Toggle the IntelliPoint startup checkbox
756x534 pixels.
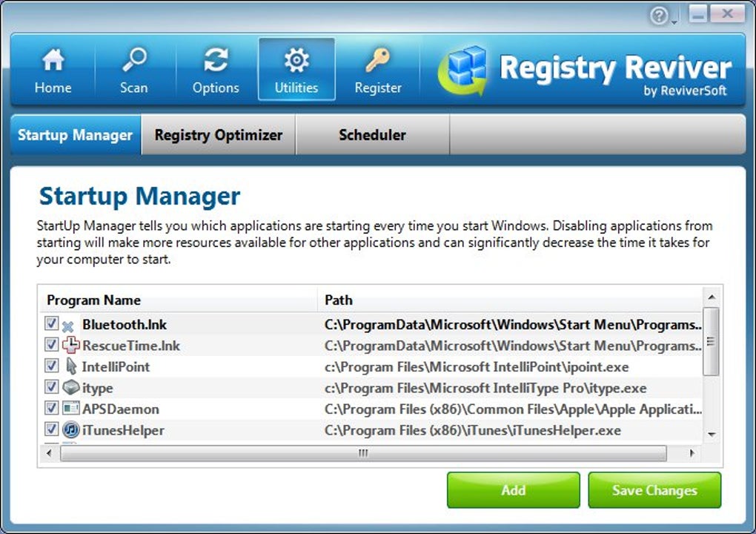tap(52, 366)
